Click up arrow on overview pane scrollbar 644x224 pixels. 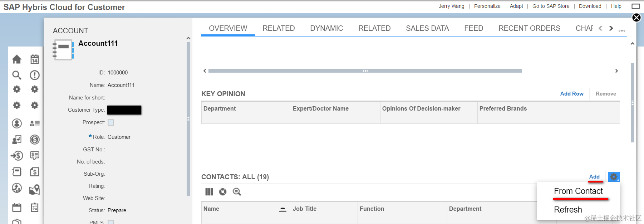633,44
